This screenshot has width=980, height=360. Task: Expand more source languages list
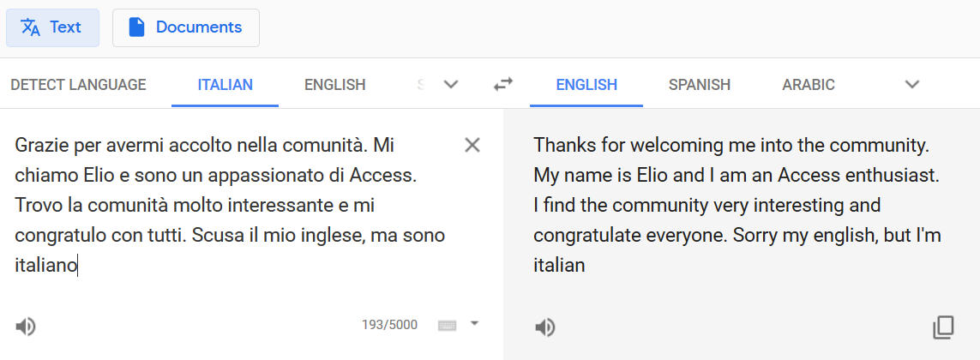pos(451,84)
